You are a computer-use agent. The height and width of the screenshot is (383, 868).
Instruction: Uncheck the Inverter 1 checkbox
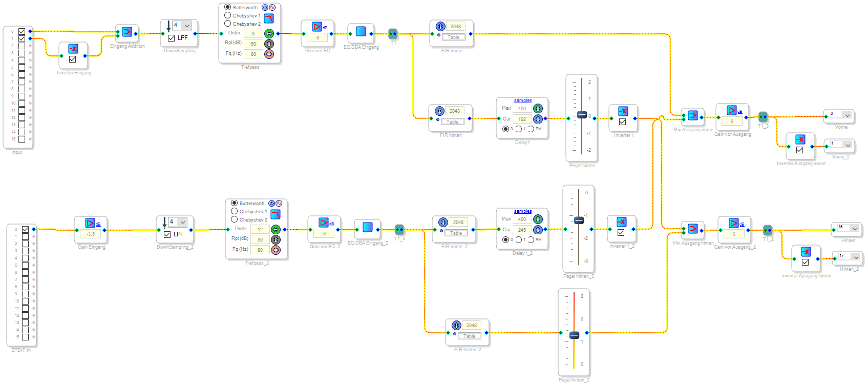pyautogui.click(x=622, y=122)
